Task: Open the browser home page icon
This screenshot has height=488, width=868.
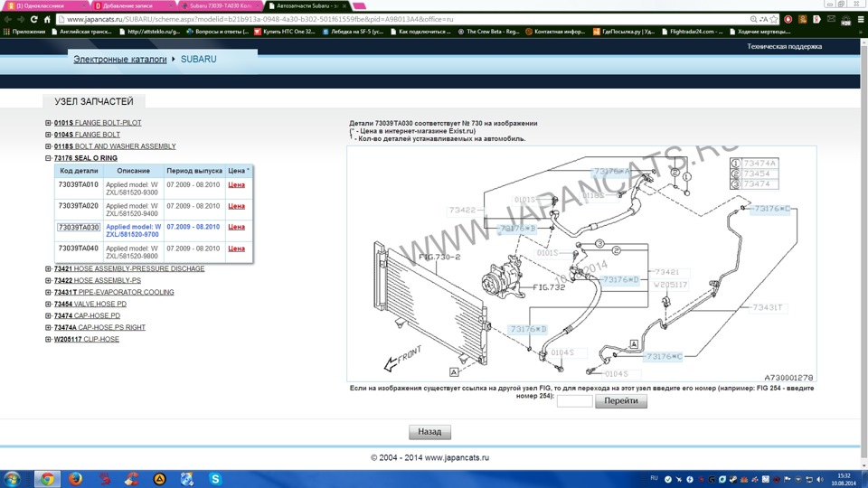Action: (x=47, y=19)
